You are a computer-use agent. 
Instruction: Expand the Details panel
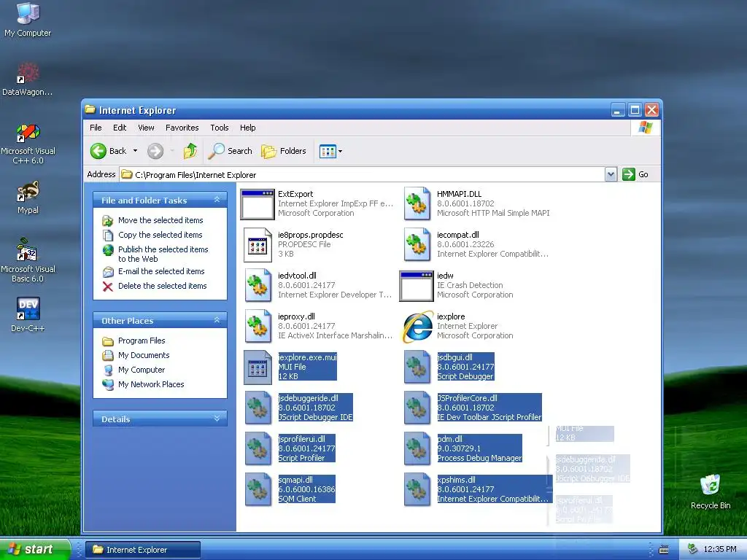click(x=217, y=419)
